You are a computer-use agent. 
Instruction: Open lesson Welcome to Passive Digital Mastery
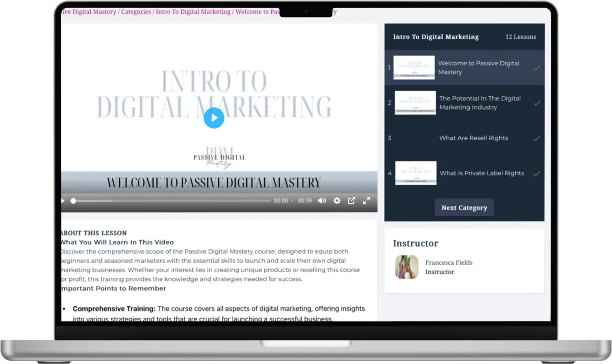pos(464,68)
